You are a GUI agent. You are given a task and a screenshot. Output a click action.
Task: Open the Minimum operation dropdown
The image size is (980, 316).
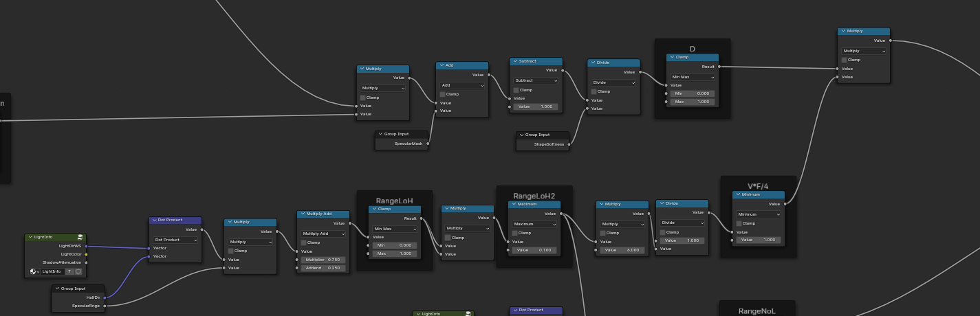759,214
